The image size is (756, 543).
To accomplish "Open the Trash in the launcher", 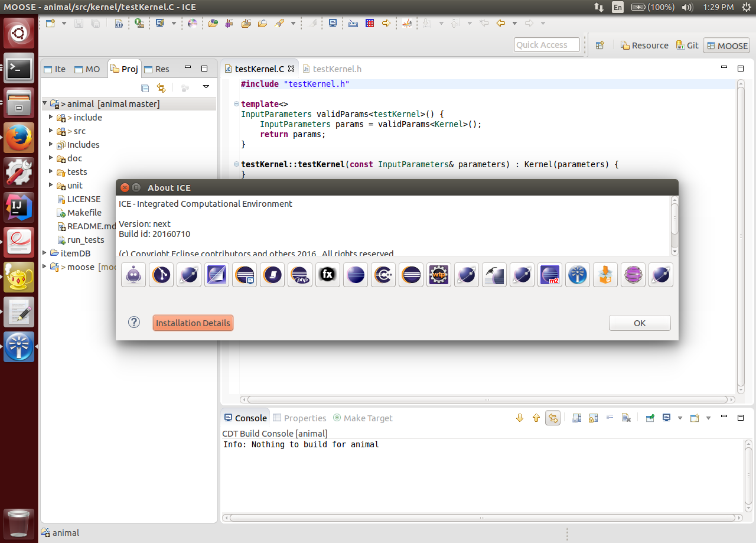I will coord(19,523).
